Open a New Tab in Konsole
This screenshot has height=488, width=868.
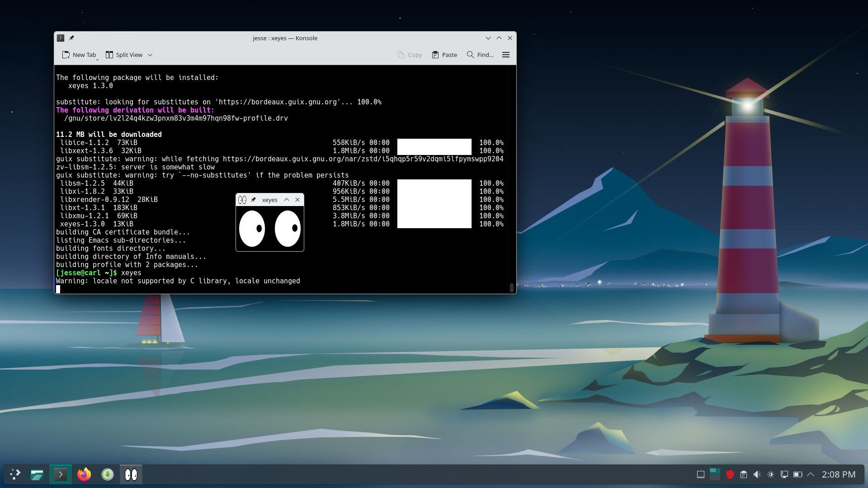point(80,55)
